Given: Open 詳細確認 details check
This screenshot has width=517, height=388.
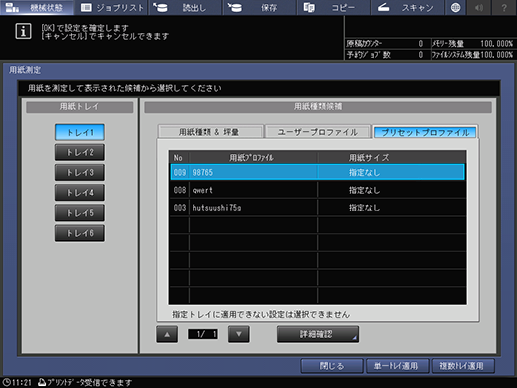Looking at the screenshot, I should click(318, 334).
